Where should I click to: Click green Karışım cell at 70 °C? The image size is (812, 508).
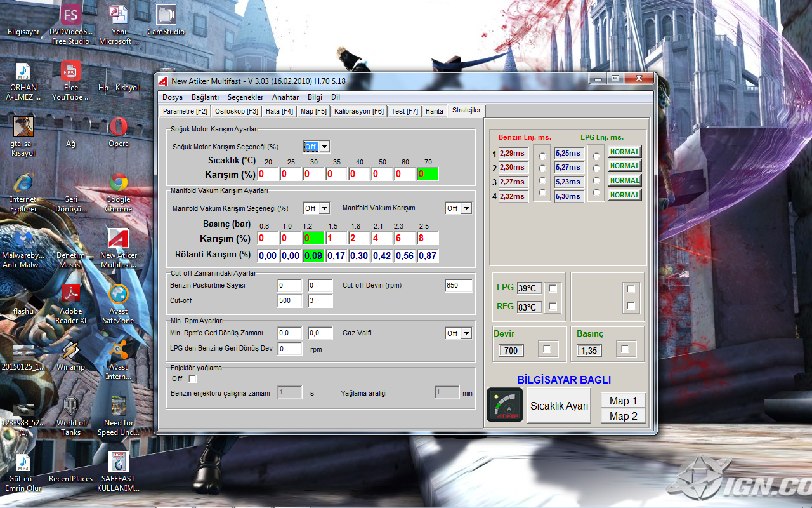pyautogui.click(x=428, y=174)
